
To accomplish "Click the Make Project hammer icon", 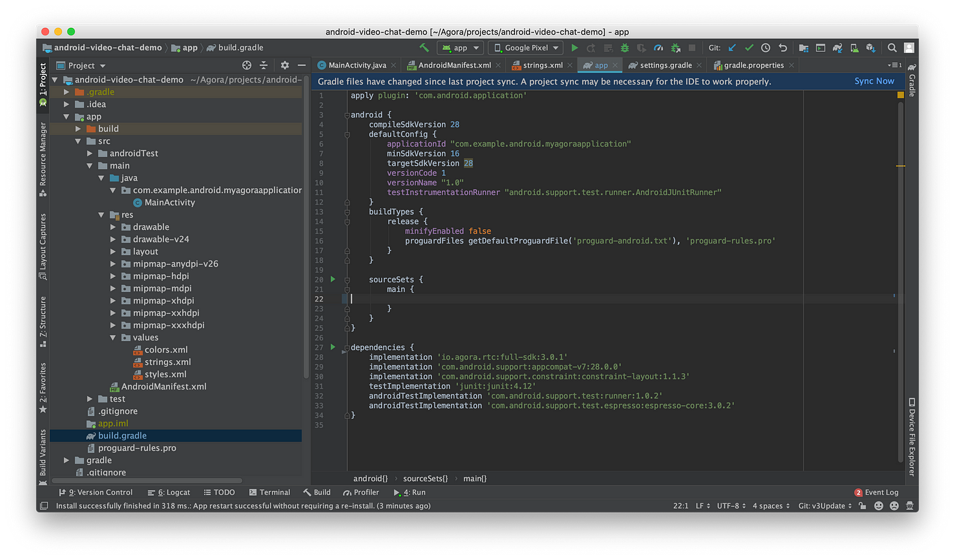I will [424, 48].
